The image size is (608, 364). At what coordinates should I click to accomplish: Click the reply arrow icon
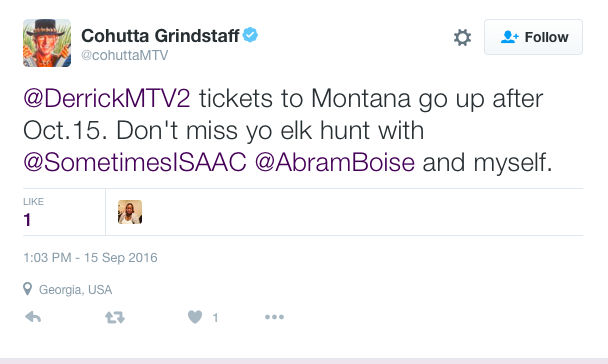tap(33, 317)
